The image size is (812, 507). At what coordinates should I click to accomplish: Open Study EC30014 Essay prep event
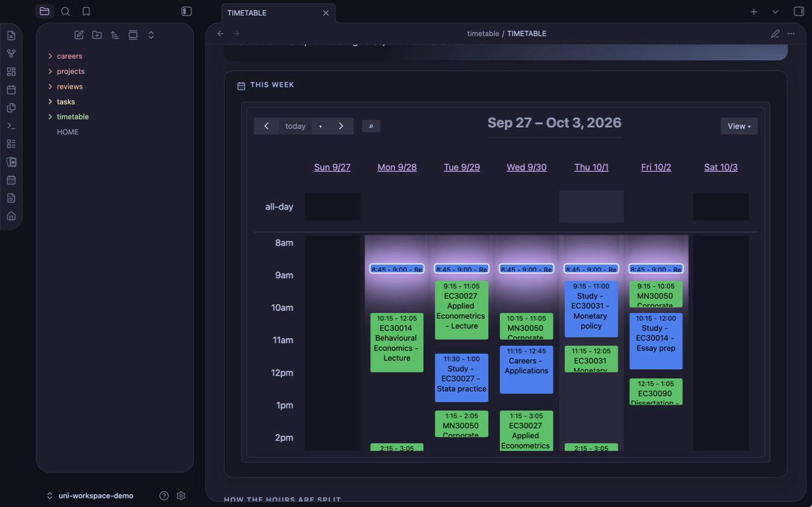click(x=656, y=341)
